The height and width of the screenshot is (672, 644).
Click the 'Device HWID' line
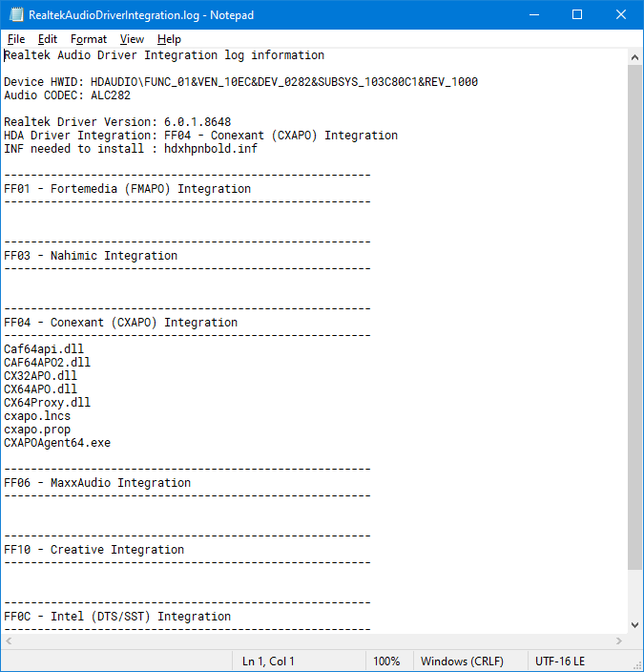[240, 82]
